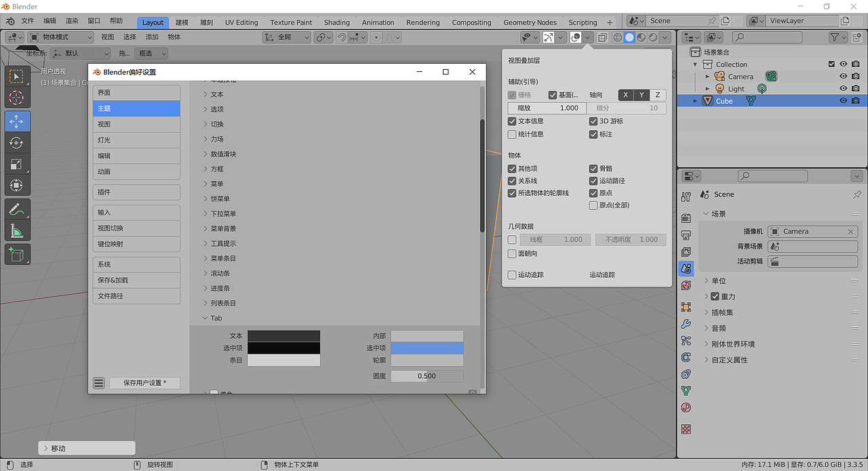Click the 保存用户设置 button
The image size is (868, 471).
tap(144, 382)
